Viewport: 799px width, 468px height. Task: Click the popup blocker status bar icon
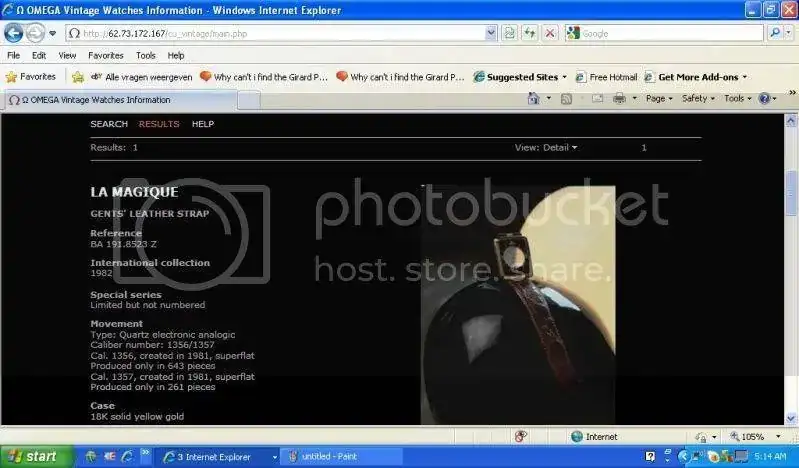520,436
